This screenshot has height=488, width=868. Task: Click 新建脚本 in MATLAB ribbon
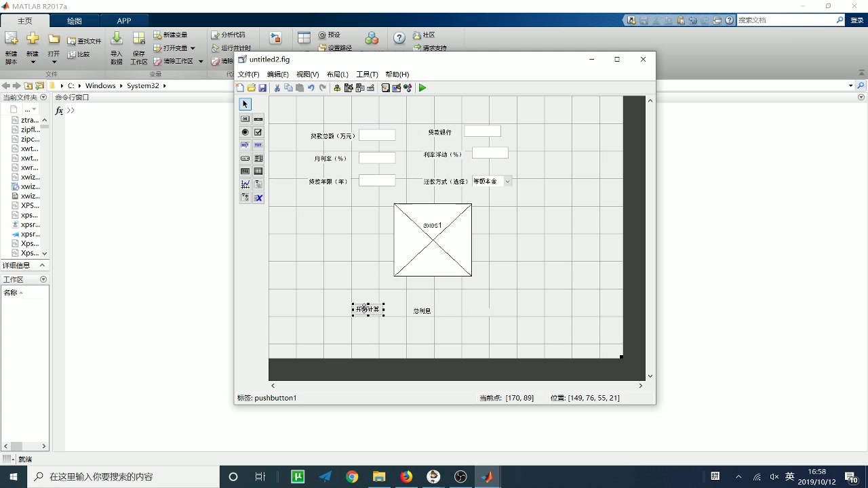12,47
